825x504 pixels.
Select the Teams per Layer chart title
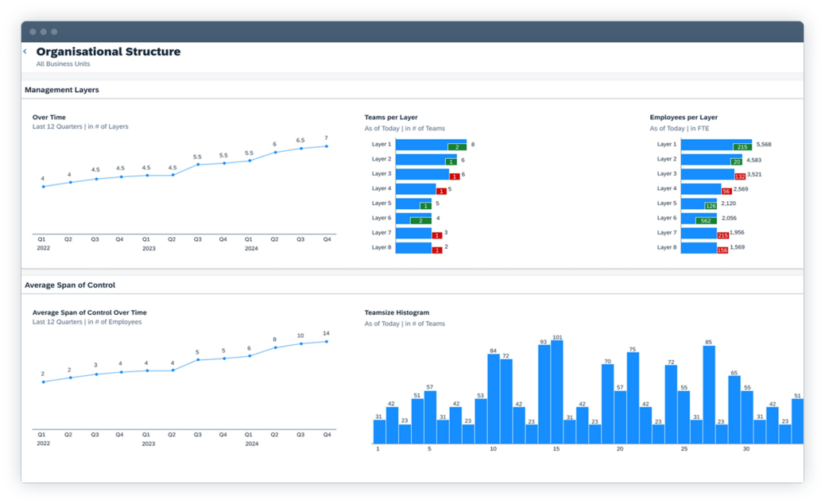click(391, 117)
